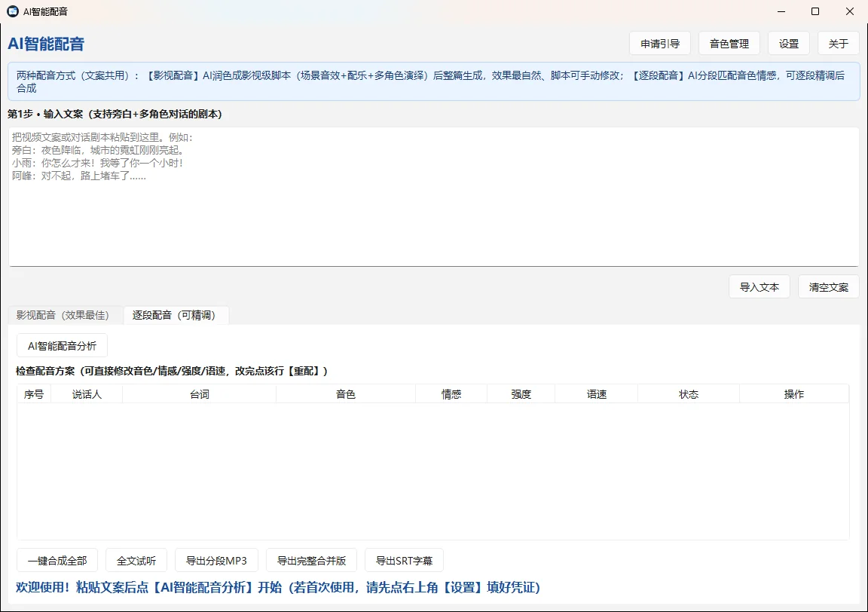The width and height of the screenshot is (868, 612).
Task: Open the 申请引导 guide button
Action: pyautogui.click(x=660, y=44)
